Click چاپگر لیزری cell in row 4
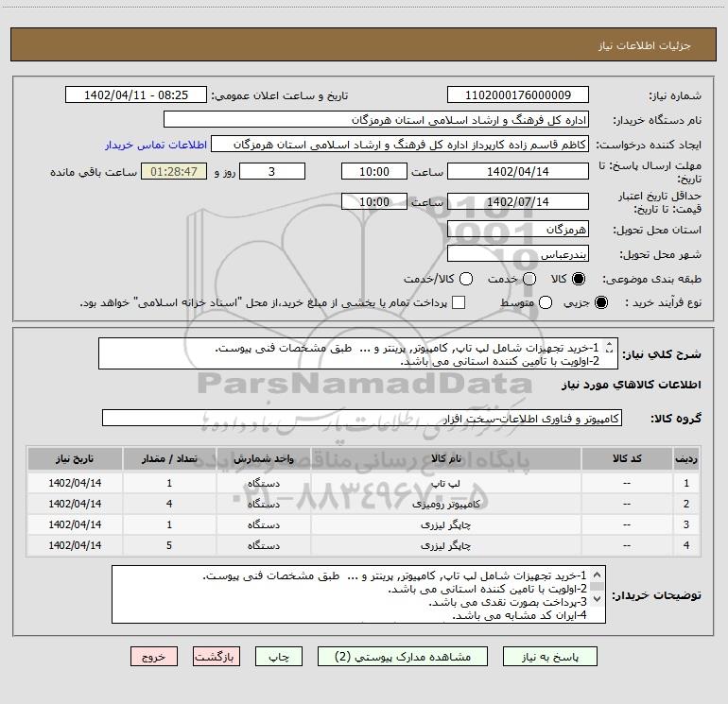The height and width of the screenshot is (704, 728). [445, 545]
